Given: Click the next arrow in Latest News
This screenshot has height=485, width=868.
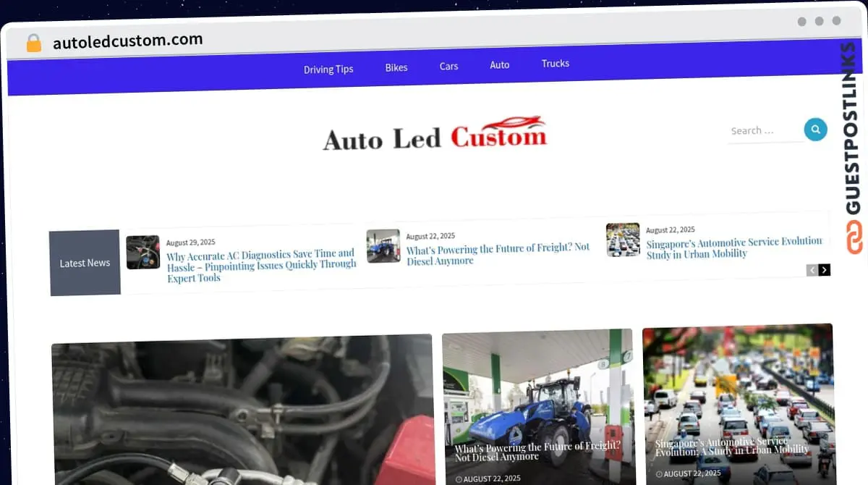Looking at the screenshot, I should coord(825,270).
